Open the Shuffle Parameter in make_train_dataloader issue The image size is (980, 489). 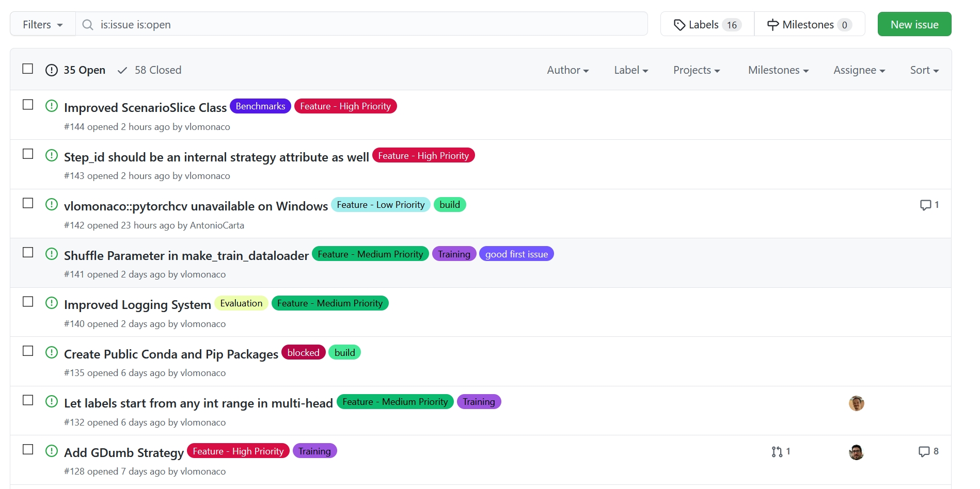[186, 256]
